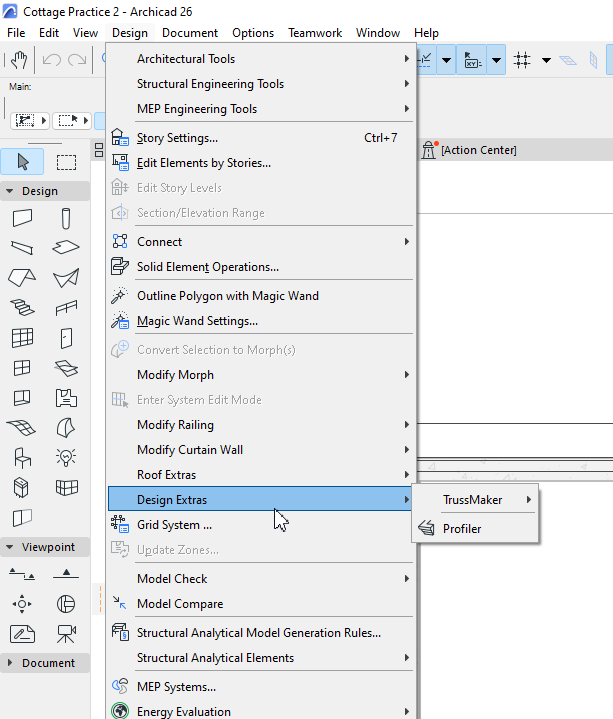This screenshot has height=719, width=613.
Task: Open the grid snap dropdown arrow
Action: pyautogui.click(x=546, y=60)
